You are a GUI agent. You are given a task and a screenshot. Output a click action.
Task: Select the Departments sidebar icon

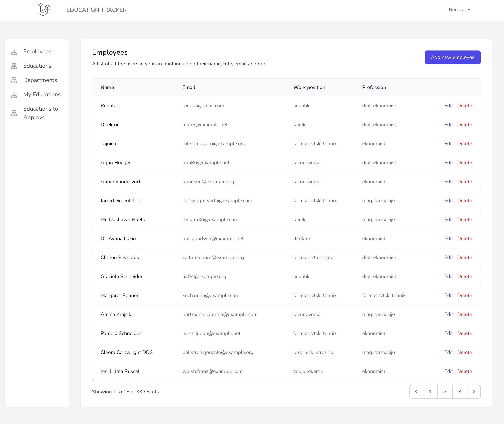[14, 80]
